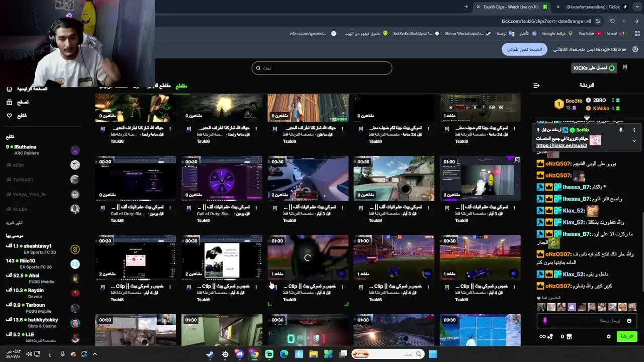Open the Following heart icon in sidebar
644x362 pixels.
pos(9,116)
